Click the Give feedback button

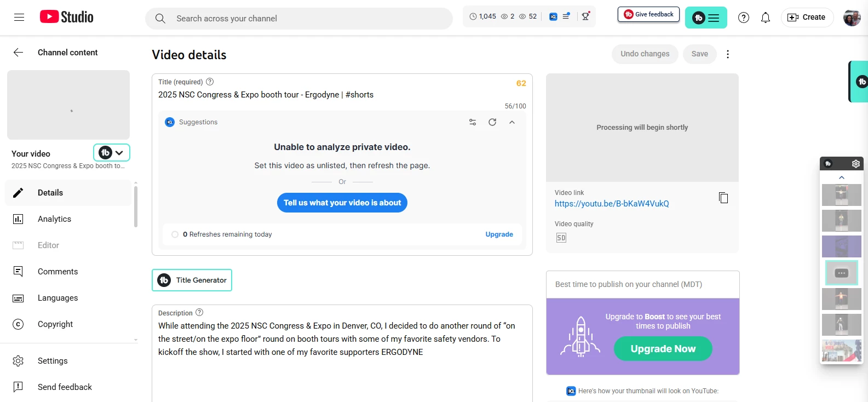click(648, 14)
